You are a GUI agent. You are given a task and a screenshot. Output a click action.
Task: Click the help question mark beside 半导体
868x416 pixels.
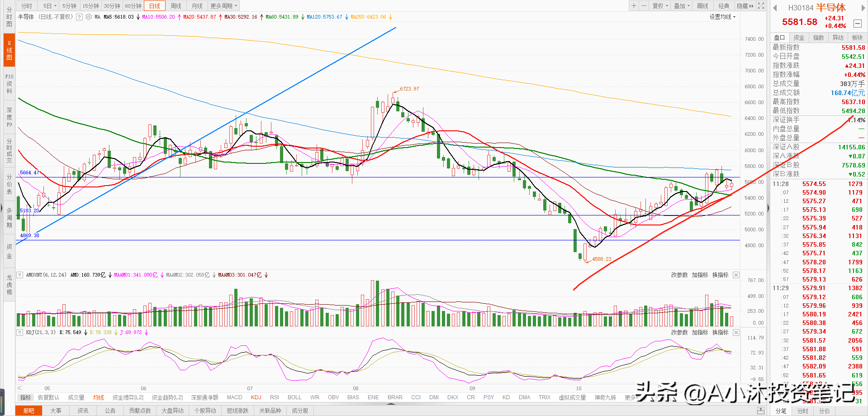click(80, 17)
